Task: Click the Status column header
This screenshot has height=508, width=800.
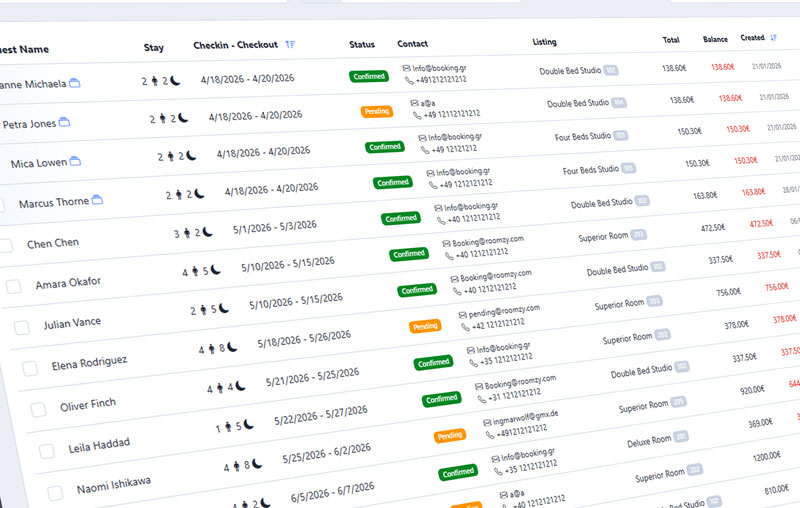Action: pyautogui.click(x=362, y=44)
